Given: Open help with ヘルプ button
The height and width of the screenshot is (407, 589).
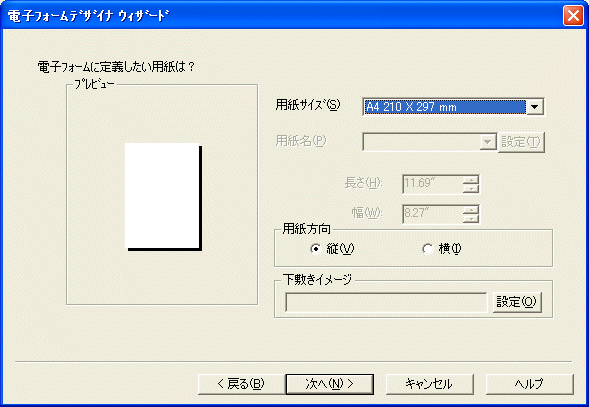Looking at the screenshot, I should [529, 384].
